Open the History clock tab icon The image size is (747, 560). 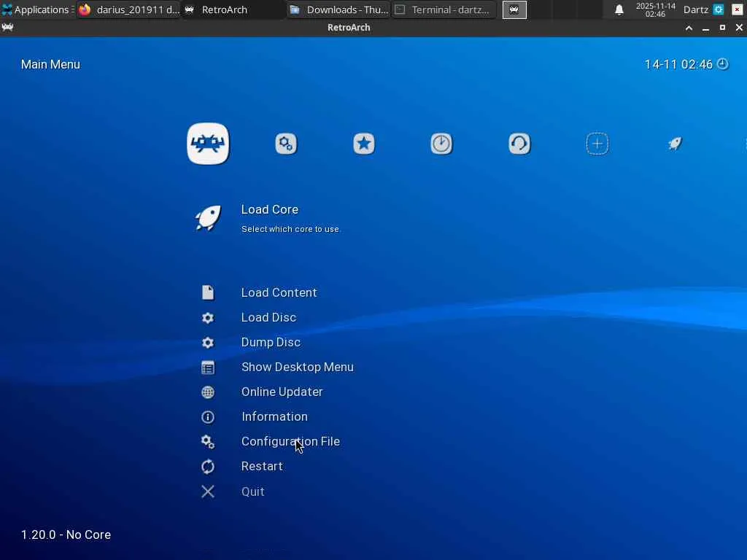[441, 144]
